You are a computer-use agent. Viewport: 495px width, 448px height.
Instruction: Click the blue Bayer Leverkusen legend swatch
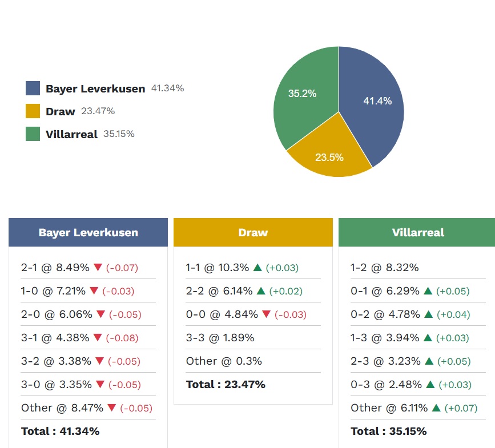point(33,88)
